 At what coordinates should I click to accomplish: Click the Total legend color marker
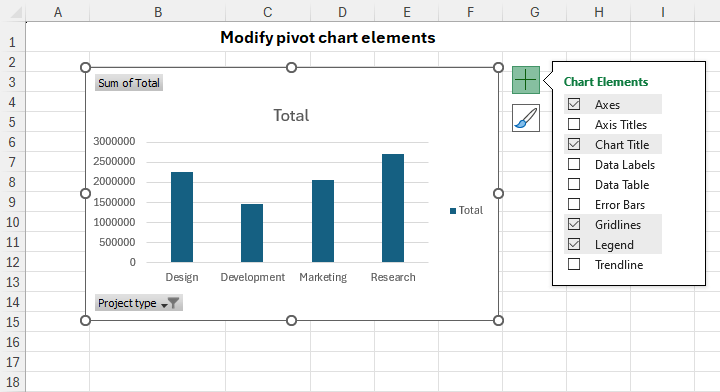453,211
